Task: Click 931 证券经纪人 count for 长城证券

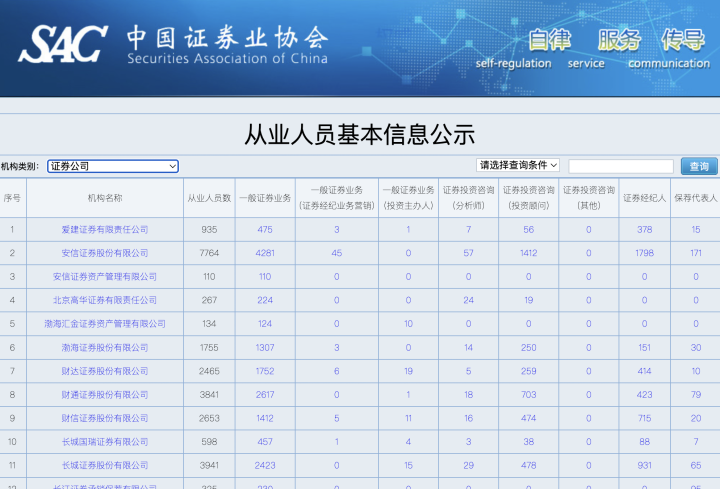Action: [644, 466]
